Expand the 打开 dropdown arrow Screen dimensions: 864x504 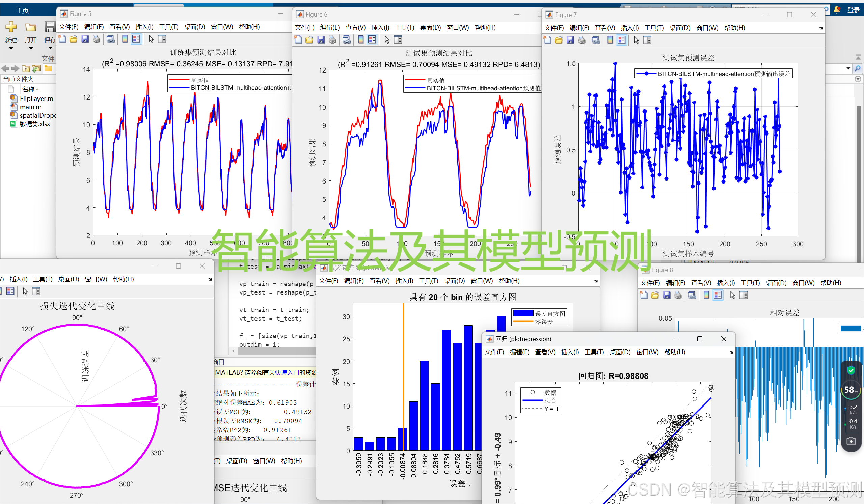coord(30,48)
